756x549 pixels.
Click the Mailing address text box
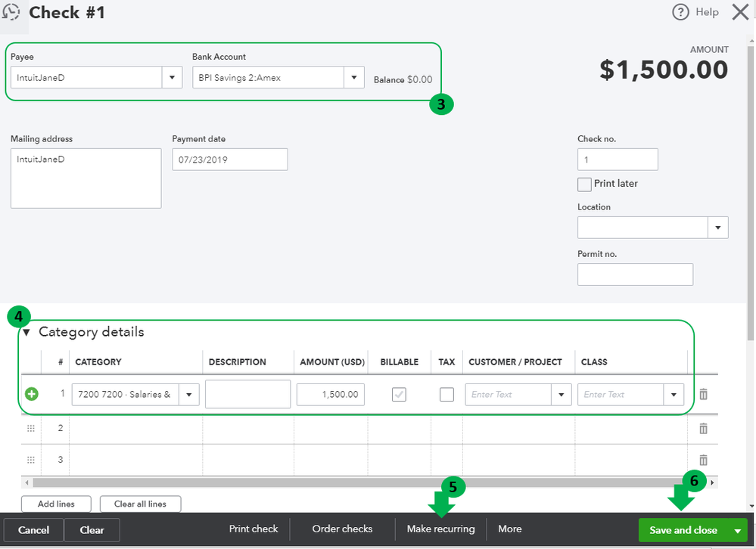click(86, 178)
